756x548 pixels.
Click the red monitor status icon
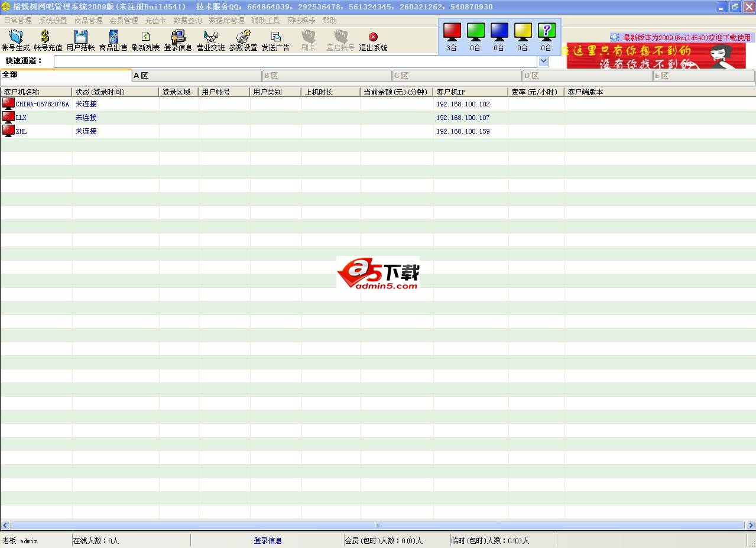pyautogui.click(x=452, y=32)
